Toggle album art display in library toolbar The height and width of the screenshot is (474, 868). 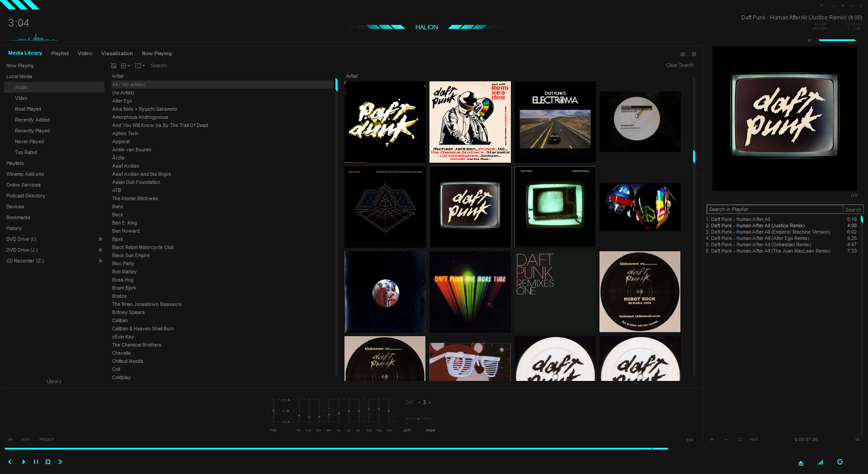113,66
